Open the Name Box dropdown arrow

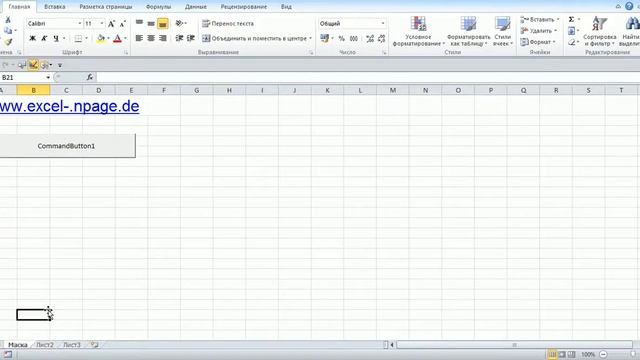click(x=48, y=78)
